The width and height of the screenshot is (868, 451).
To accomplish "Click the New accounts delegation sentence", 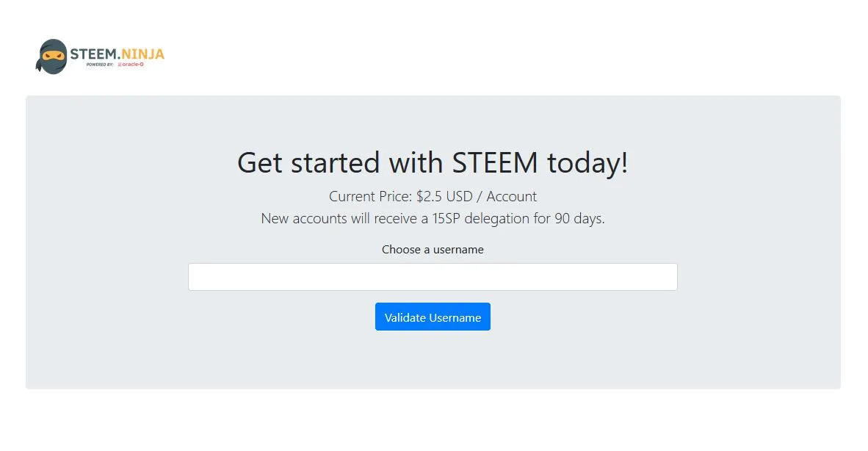I will [x=433, y=219].
